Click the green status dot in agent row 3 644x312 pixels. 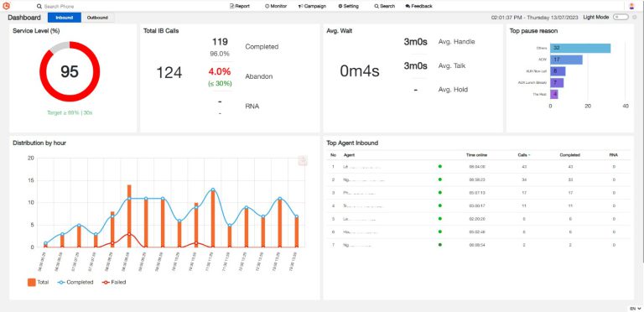pos(440,192)
